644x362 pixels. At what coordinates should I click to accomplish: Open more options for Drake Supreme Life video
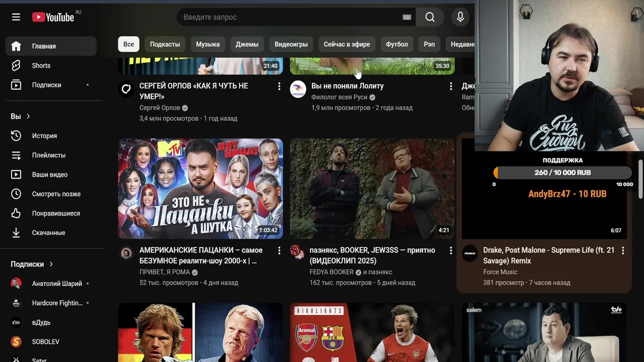[x=623, y=250]
